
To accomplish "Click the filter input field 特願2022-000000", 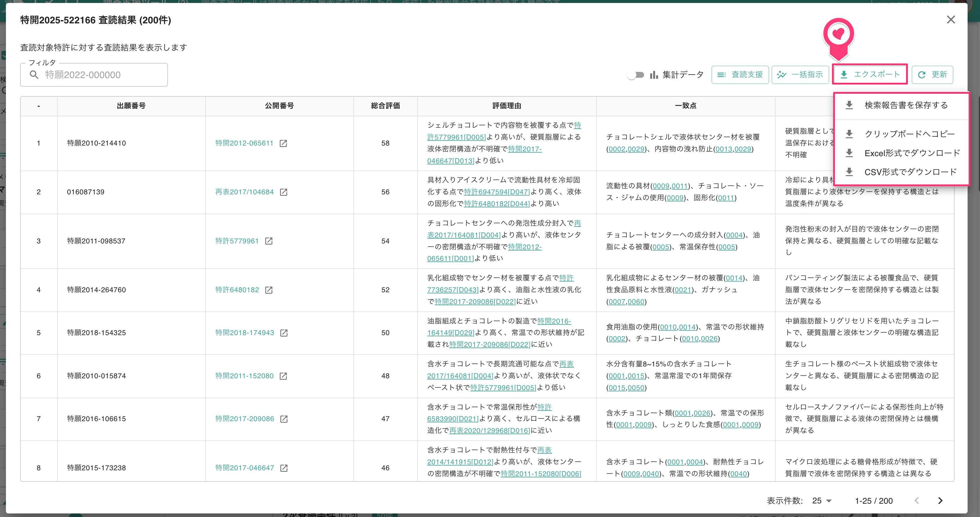I will [94, 75].
